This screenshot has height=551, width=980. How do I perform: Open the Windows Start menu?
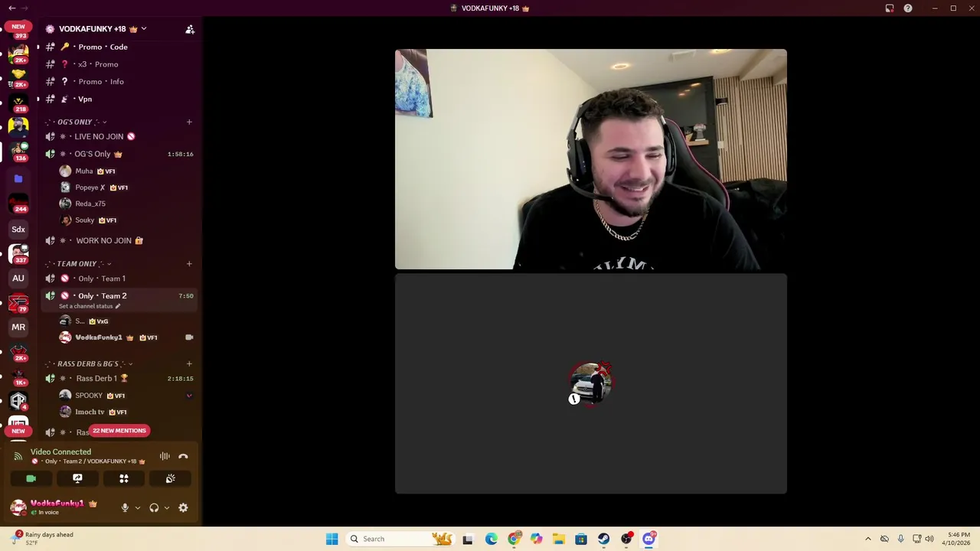point(332,539)
